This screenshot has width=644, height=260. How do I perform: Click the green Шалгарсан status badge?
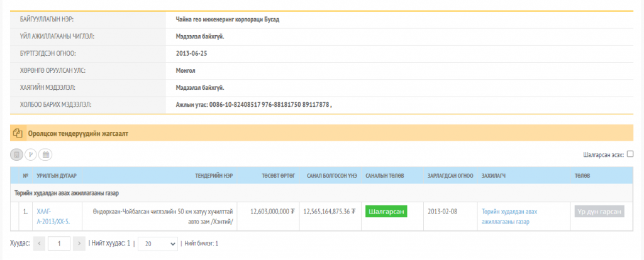pos(386,212)
